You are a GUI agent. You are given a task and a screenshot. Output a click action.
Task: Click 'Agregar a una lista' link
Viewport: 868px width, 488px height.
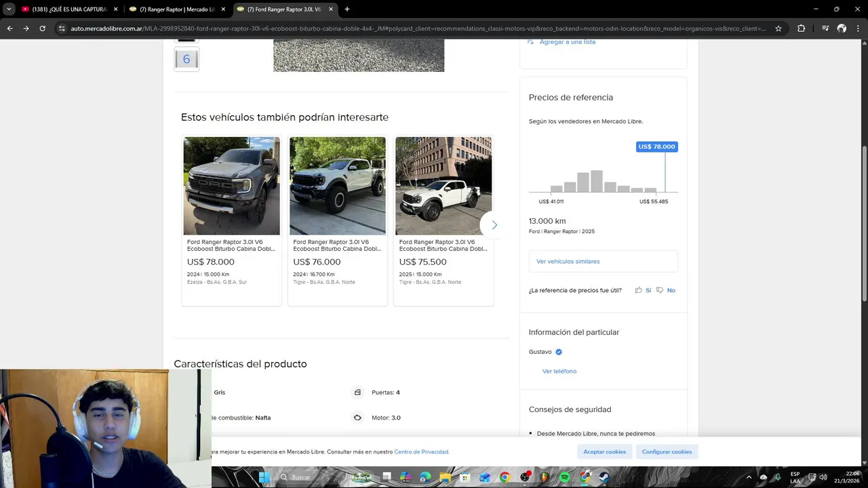click(x=567, y=42)
